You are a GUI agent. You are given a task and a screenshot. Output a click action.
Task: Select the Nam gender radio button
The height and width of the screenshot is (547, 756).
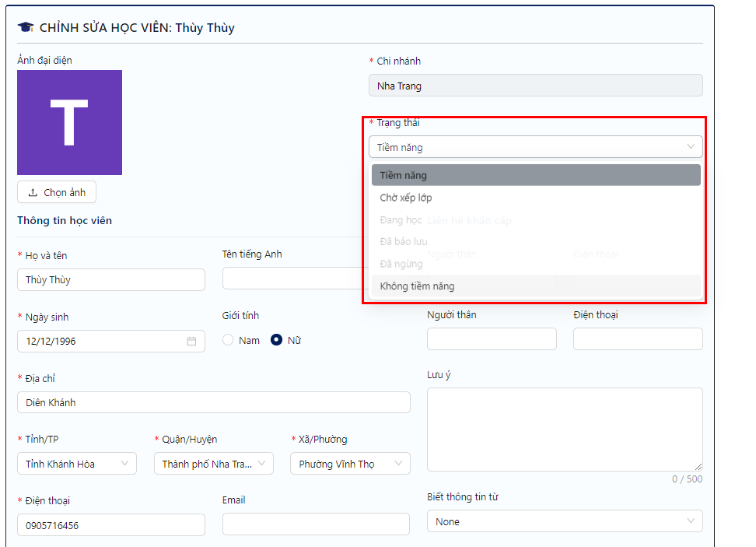(x=228, y=340)
